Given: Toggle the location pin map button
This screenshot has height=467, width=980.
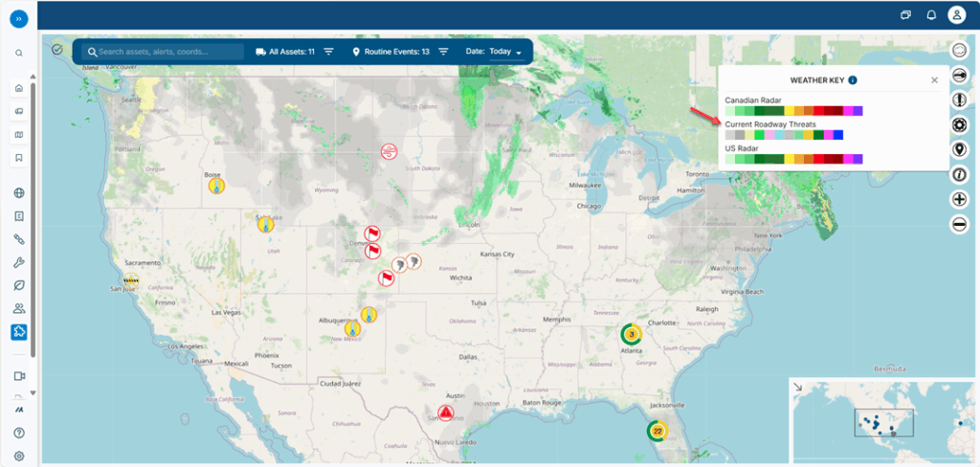Looking at the screenshot, I should click(959, 150).
